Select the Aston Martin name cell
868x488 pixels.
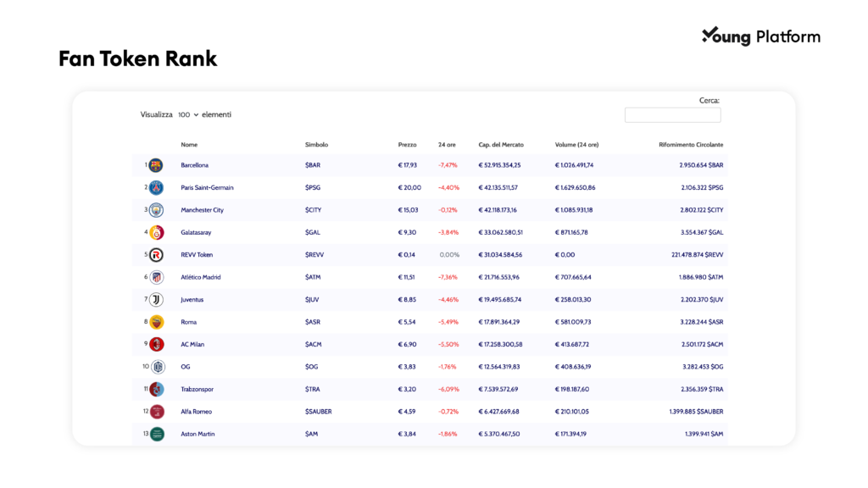pyautogui.click(x=198, y=435)
